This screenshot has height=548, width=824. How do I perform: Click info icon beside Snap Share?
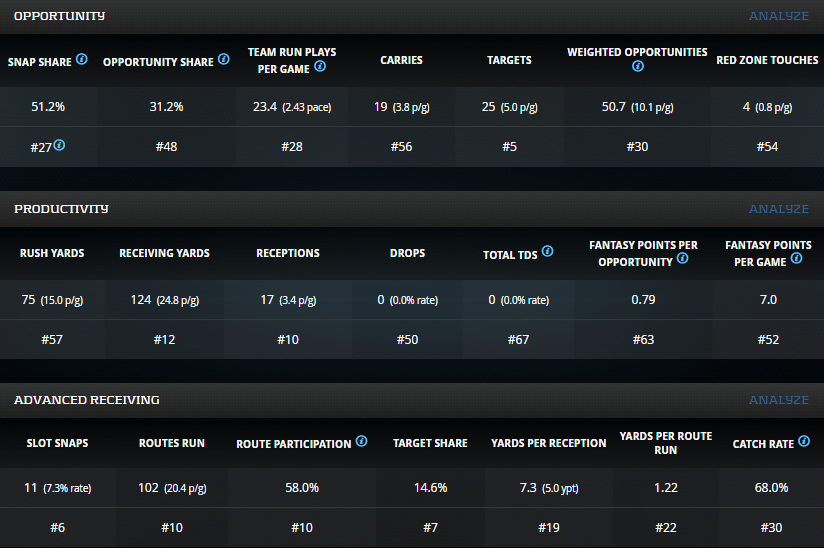click(x=82, y=60)
